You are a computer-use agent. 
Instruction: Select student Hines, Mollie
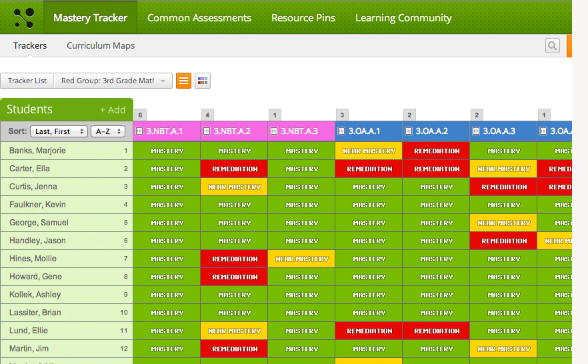click(67, 259)
